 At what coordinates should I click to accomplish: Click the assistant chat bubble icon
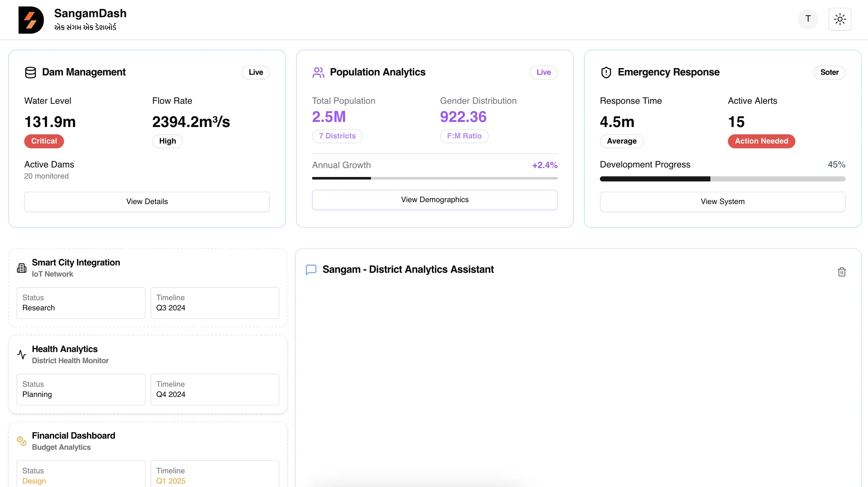[x=311, y=269]
